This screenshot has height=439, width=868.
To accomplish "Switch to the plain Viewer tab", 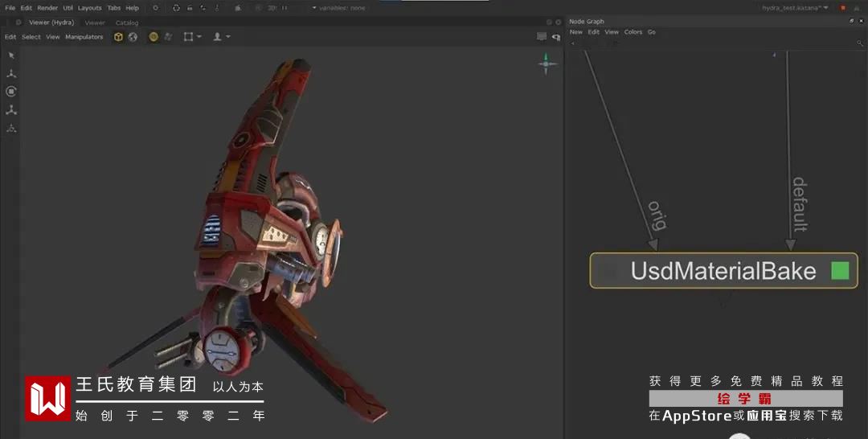I will [x=95, y=23].
